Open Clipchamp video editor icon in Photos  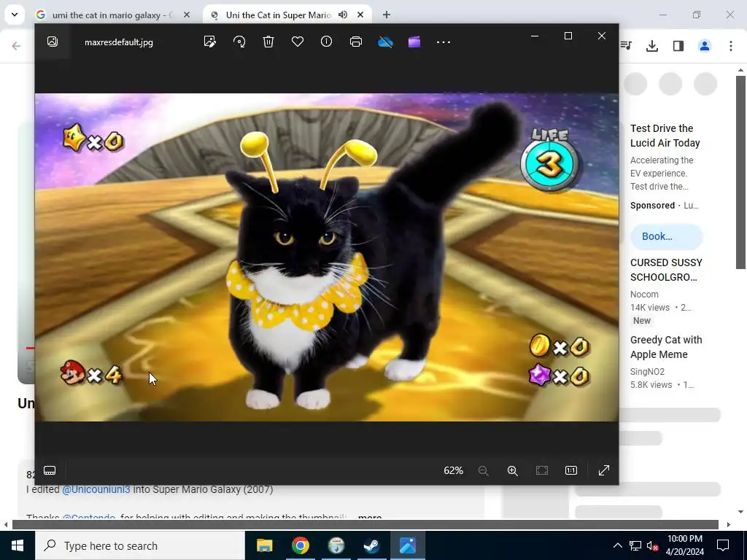(x=414, y=42)
